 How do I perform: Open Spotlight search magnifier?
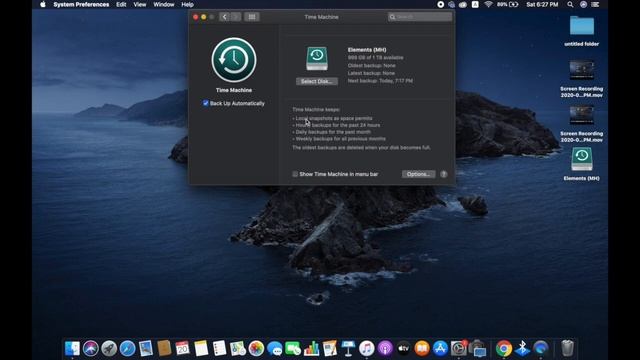570,4
